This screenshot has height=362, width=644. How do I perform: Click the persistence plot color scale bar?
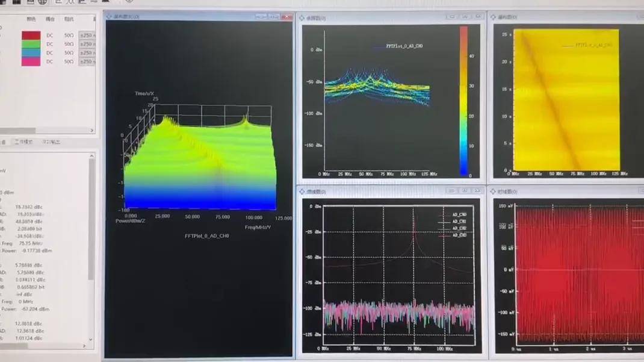click(x=463, y=101)
